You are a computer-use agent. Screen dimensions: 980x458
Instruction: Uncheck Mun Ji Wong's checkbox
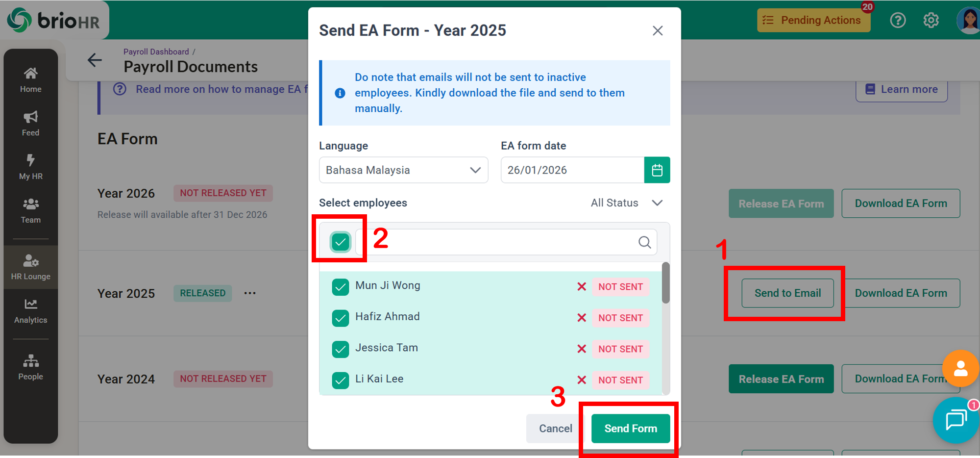click(340, 287)
